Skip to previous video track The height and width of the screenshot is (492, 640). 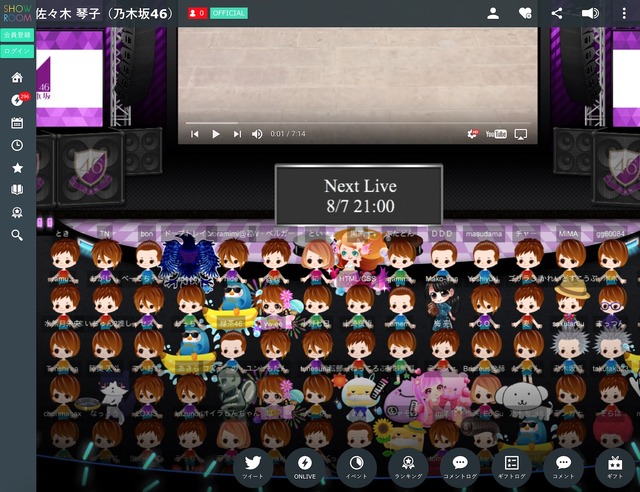coord(195,134)
